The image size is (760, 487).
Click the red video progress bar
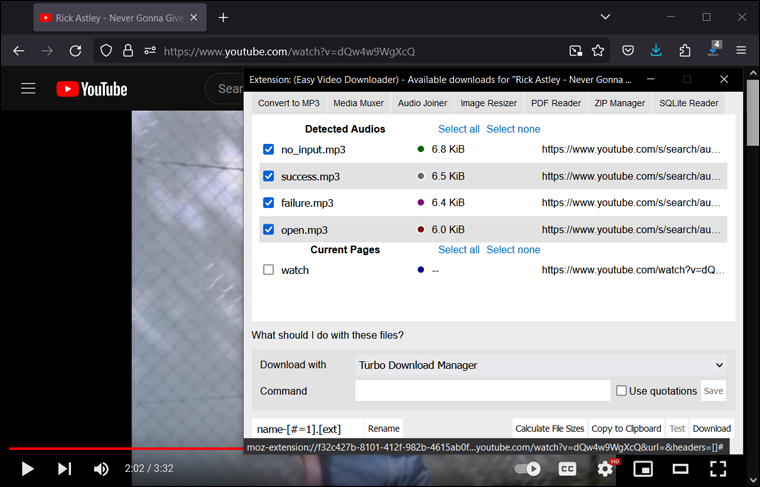(x=126, y=449)
